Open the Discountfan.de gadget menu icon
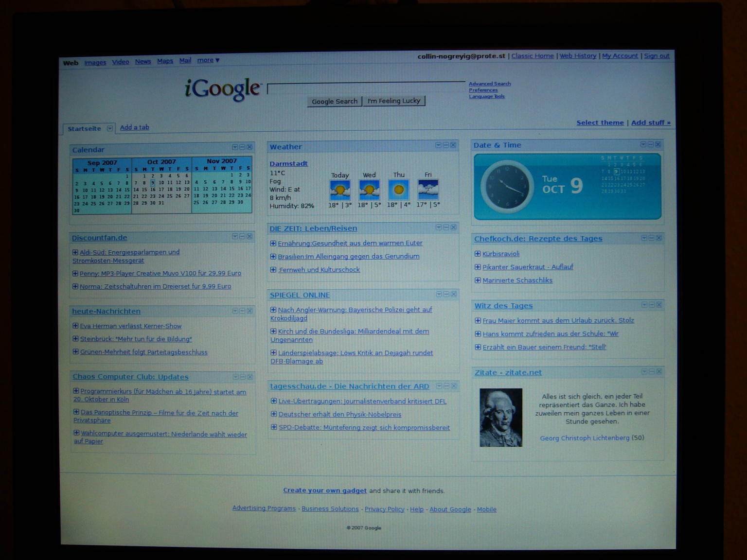 coord(235,236)
